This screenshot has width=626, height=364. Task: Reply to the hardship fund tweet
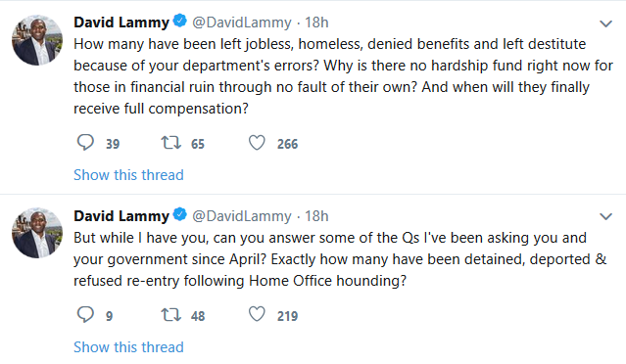pyautogui.click(x=85, y=142)
